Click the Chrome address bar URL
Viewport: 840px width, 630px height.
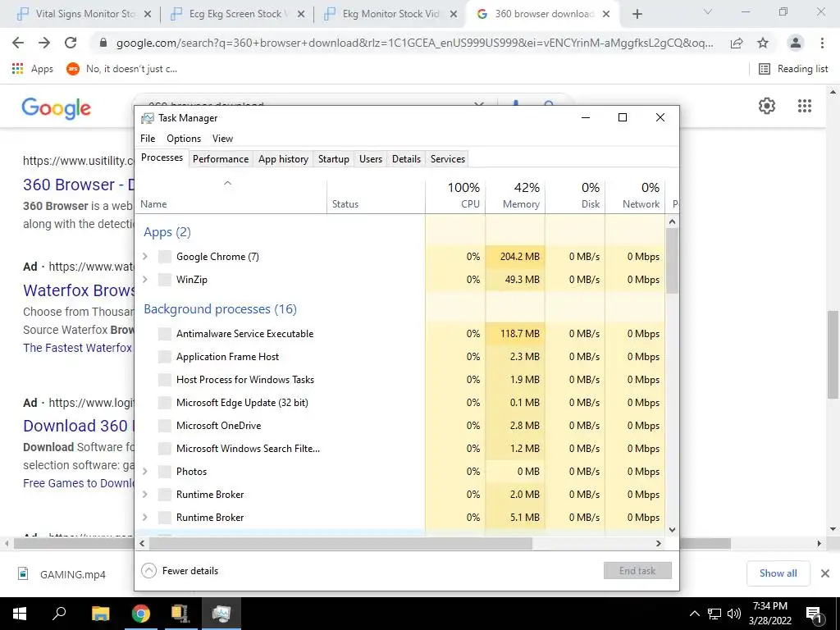click(x=414, y=43)
